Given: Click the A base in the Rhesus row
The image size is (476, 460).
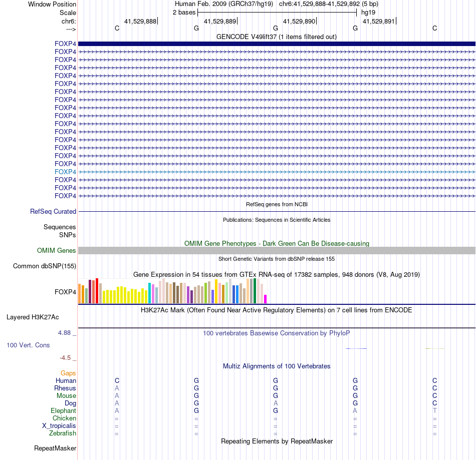Looking at the screenshot, I should coord(117,388).
